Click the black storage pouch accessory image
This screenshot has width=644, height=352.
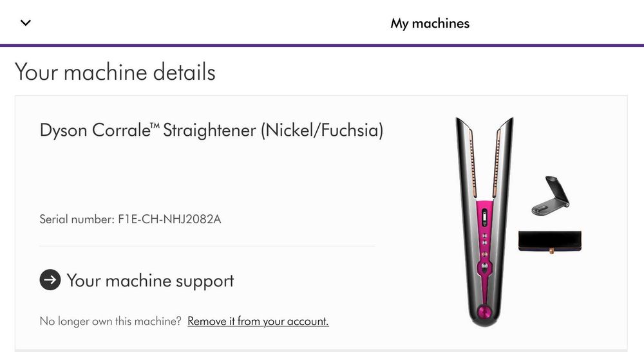(549, 243)
